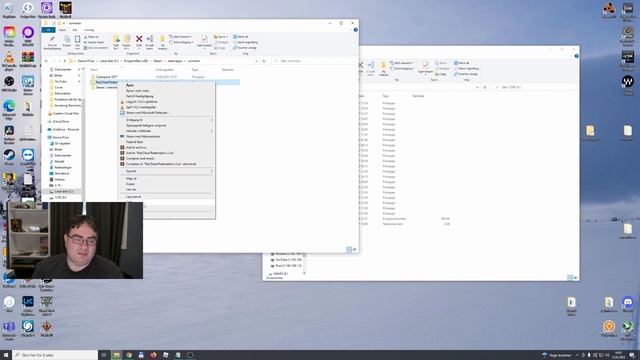Screen dimensions: 640x360
Task: Click the Firefox taskbar icon
Action: click(153, 355)
